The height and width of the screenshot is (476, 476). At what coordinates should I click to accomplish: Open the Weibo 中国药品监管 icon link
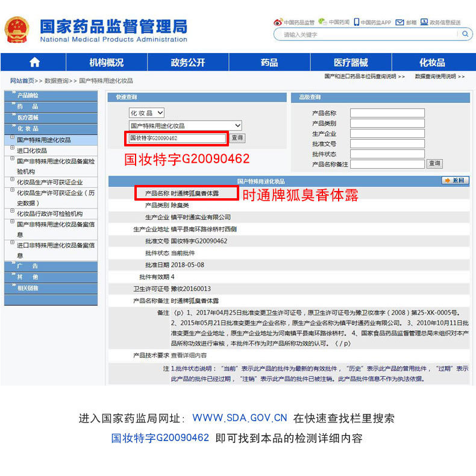(x=278, y=22)
